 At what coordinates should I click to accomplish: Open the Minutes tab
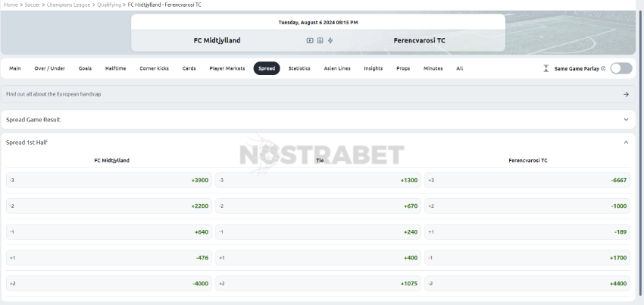point(433,68)
